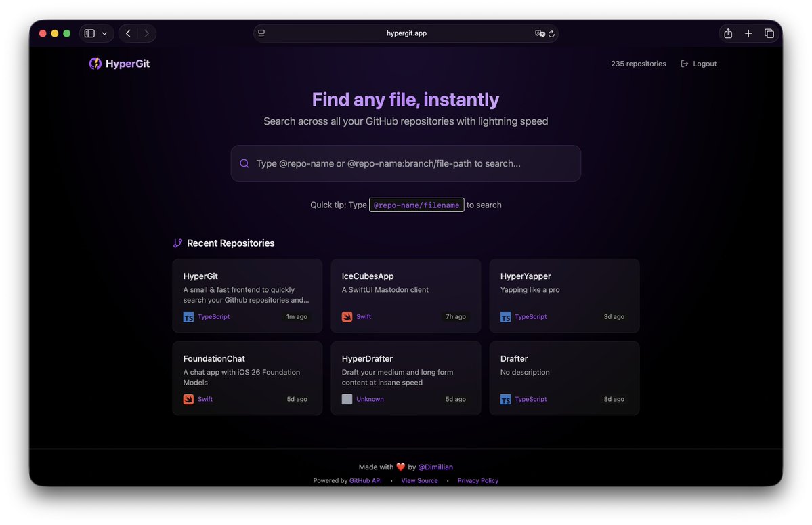Open the IceCubesApp repository card

coord(406,295)
